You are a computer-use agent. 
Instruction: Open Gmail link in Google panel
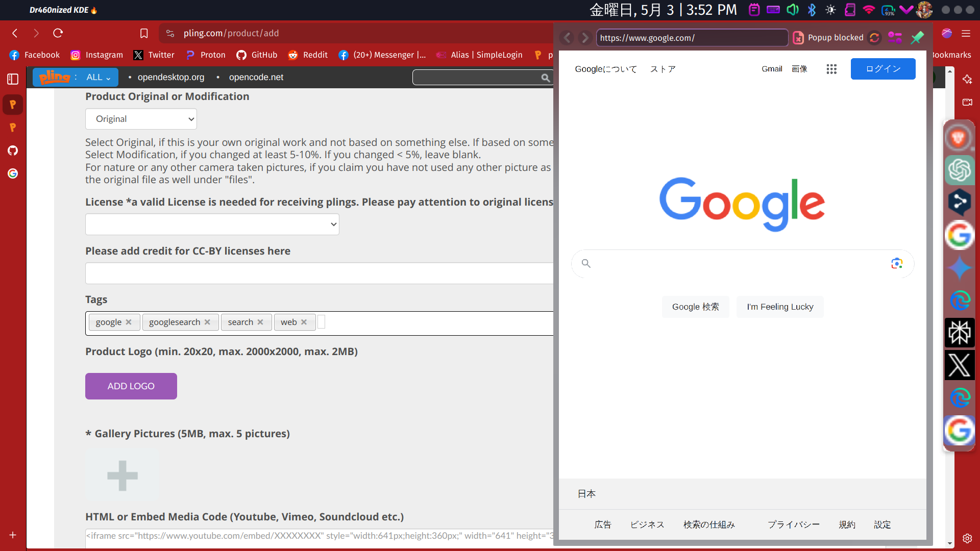(x=772, y=69)
